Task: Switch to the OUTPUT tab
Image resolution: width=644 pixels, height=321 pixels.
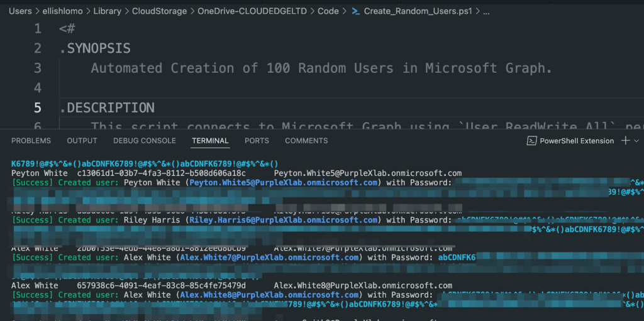Action: (x=82, y=141)
